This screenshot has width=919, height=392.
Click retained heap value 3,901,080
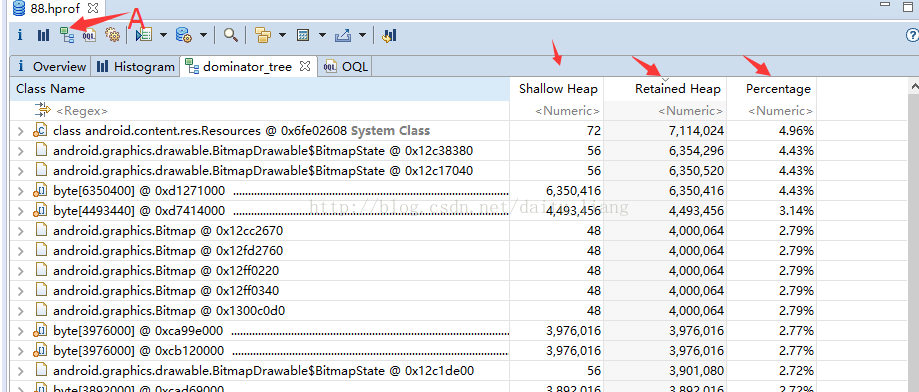pos(696,371)
